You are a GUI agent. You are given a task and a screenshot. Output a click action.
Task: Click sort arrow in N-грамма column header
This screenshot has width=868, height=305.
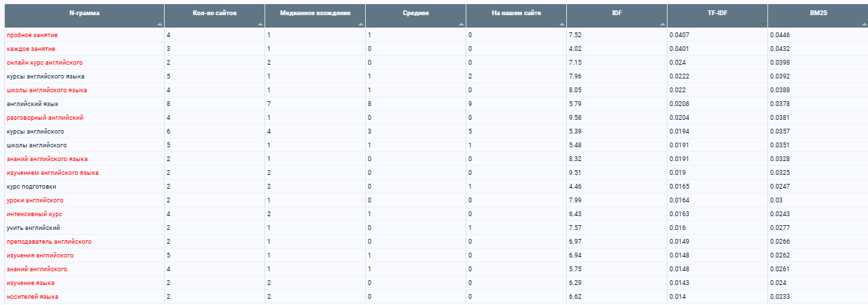pos(160,25)
